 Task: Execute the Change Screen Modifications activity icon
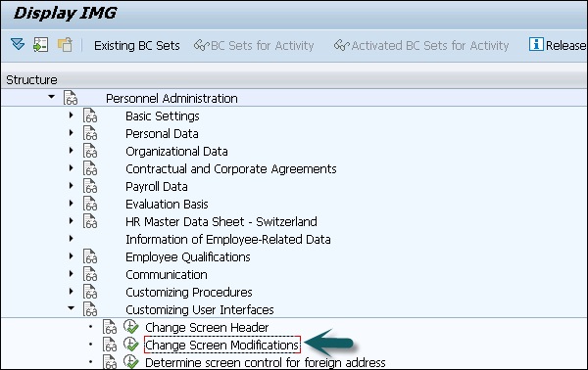coord(131,345)
